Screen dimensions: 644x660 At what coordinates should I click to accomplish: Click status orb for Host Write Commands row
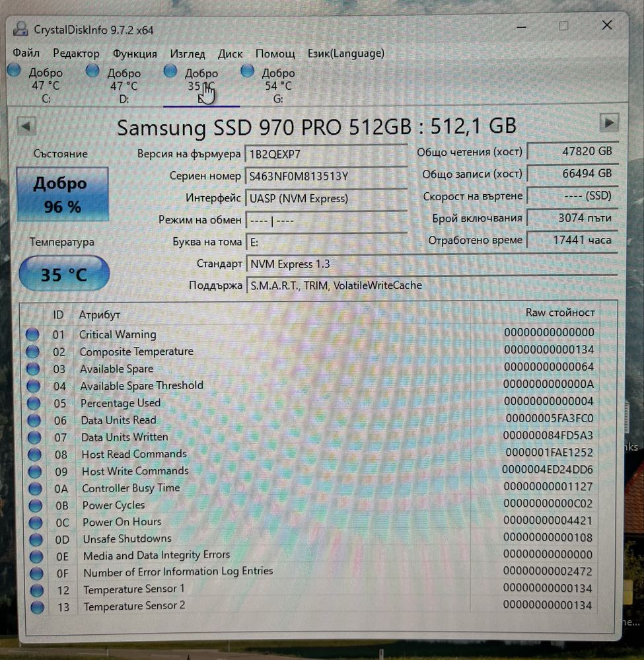tap(35, 472)
